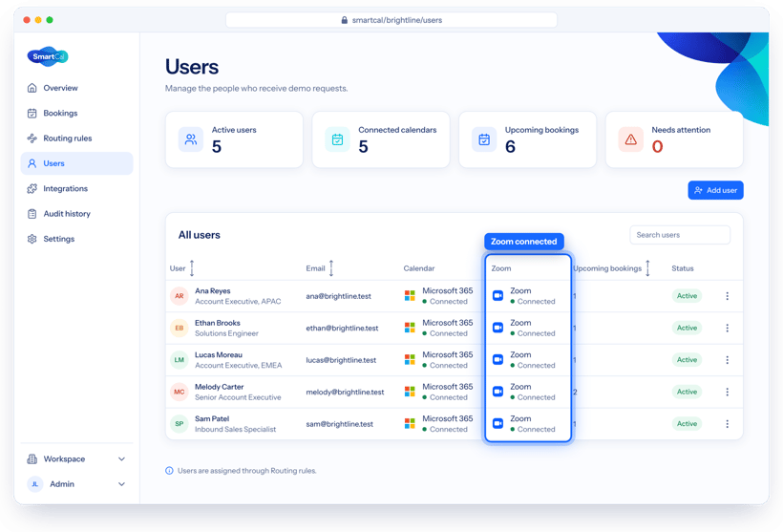Click the AR avatar of Ana Reyes
The width and height of the screenshot is (783, 532).
180,296
